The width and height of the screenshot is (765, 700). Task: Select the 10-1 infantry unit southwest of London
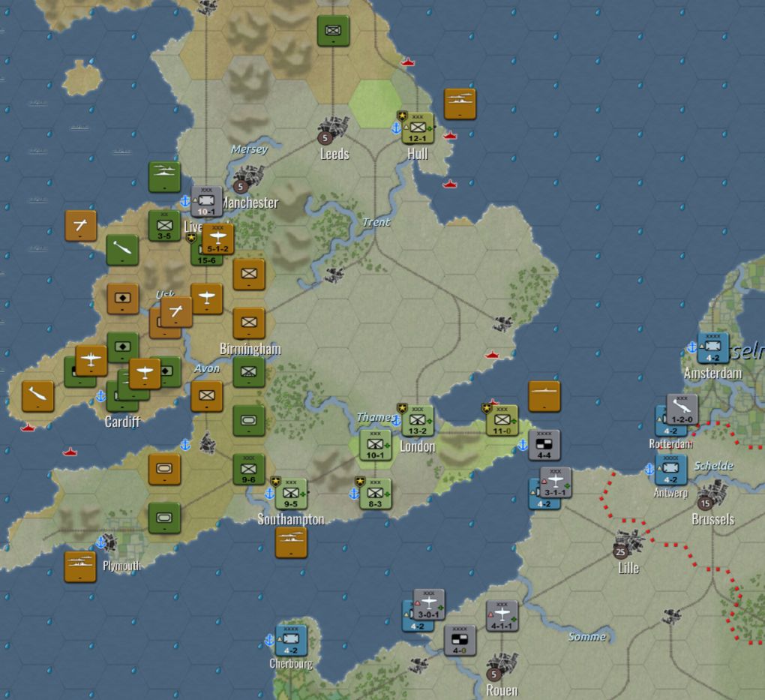[375, 445]
